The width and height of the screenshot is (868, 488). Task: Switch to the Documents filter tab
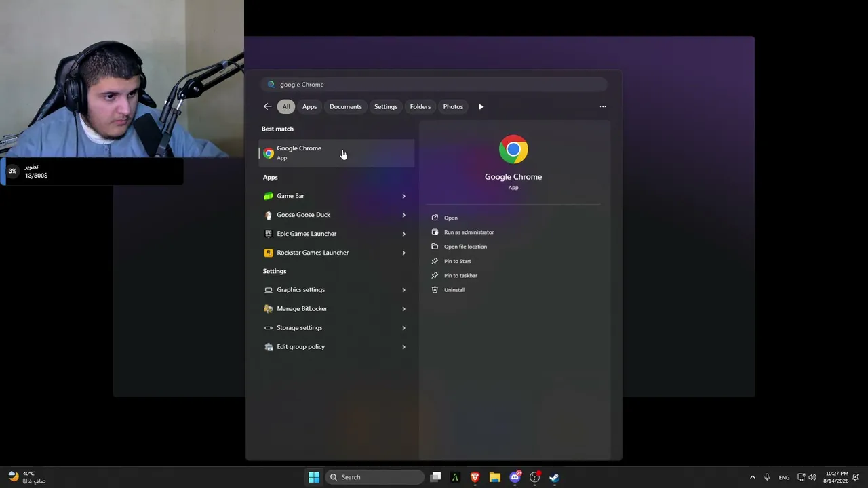point(346,106)
